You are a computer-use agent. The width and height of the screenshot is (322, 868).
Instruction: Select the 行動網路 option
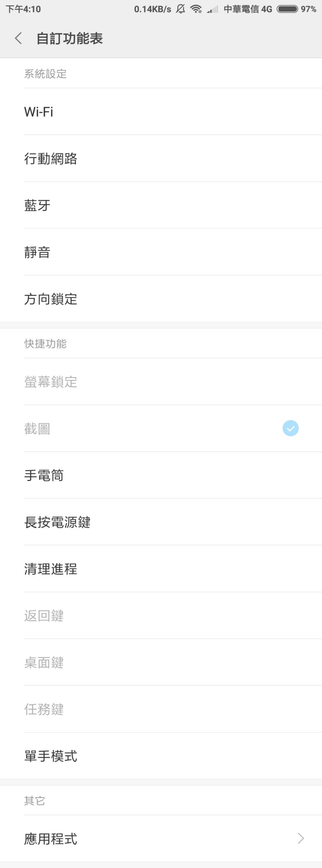click(161, 158)
